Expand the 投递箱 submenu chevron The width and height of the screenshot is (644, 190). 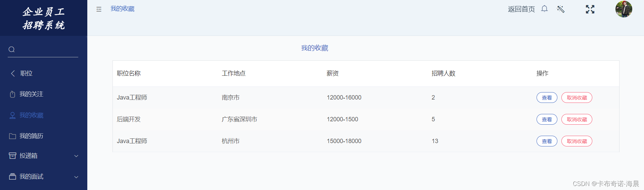pyautogui.click(x=76, y=156)
